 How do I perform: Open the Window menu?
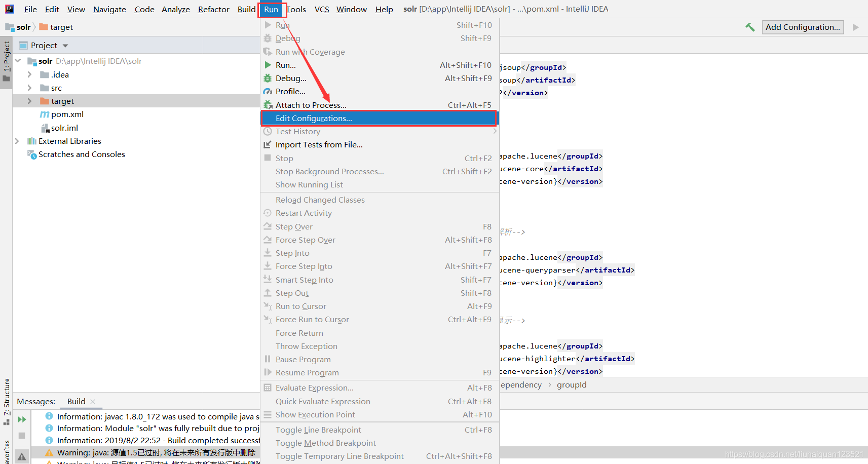[351, 9]
